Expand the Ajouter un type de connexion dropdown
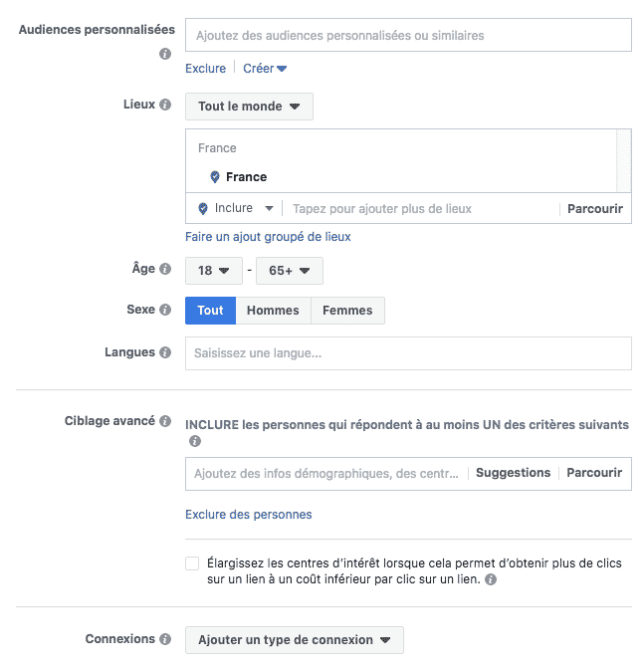Image resolution: width=644 pixels, height=669 pixels. point(294,640)
